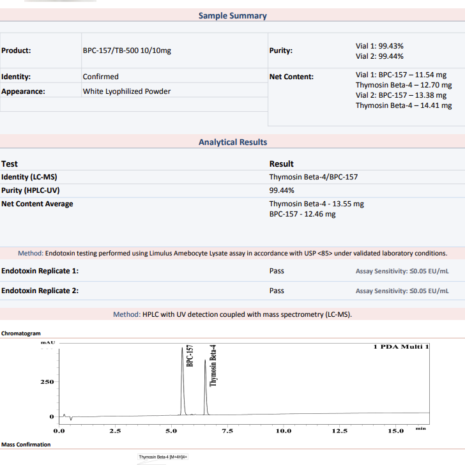The image size is (465, 465).
Task: Select the 99.44% purity result
Action: click(x=282, y=190)
